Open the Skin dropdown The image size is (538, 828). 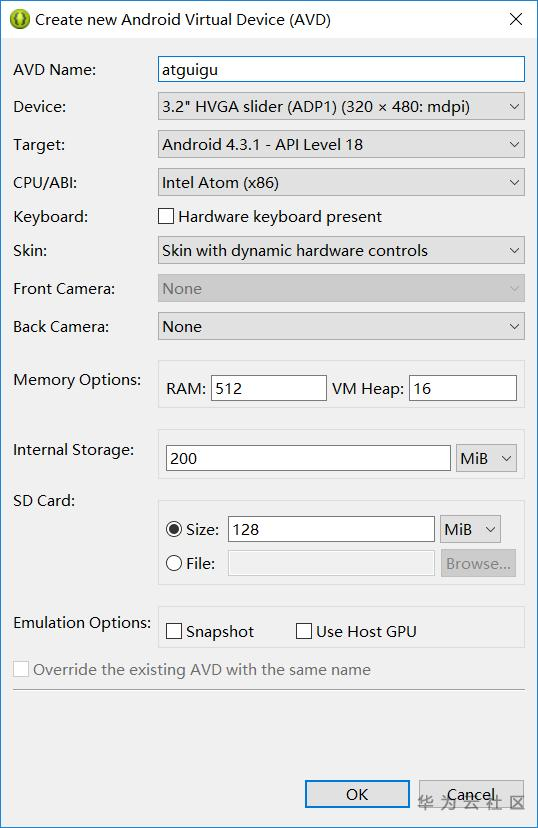[341, 250]
